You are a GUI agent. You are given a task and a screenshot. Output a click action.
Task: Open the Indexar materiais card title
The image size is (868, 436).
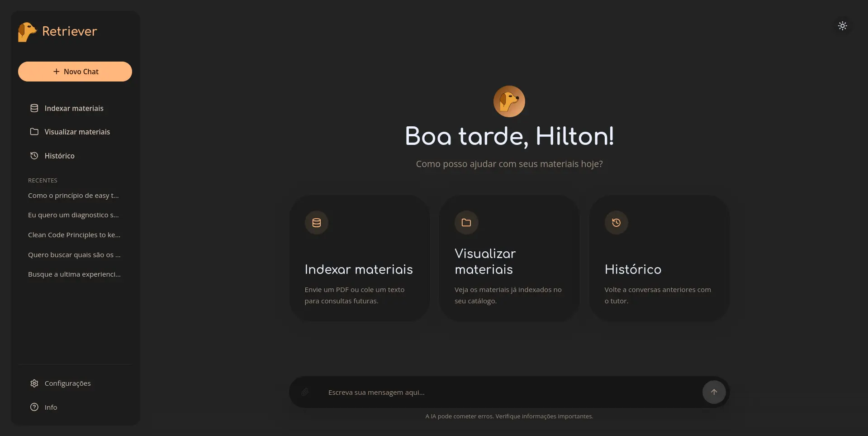pyautogui.click(x=359, y=269)
